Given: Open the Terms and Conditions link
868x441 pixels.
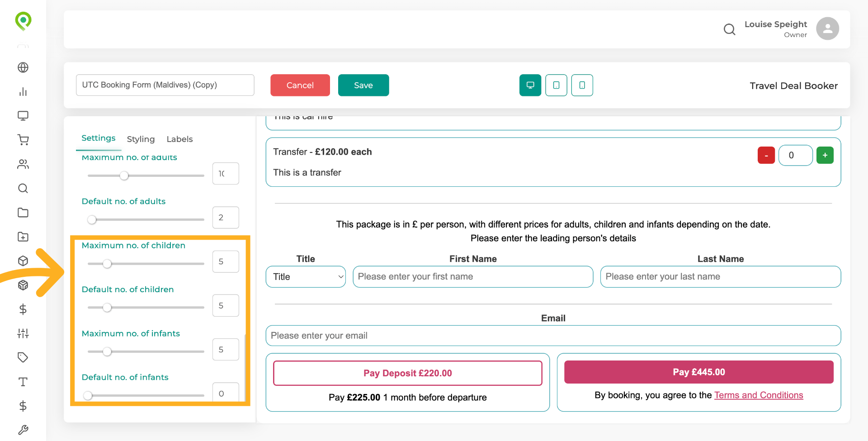Looking at the screenshot, I should point(758,395).
